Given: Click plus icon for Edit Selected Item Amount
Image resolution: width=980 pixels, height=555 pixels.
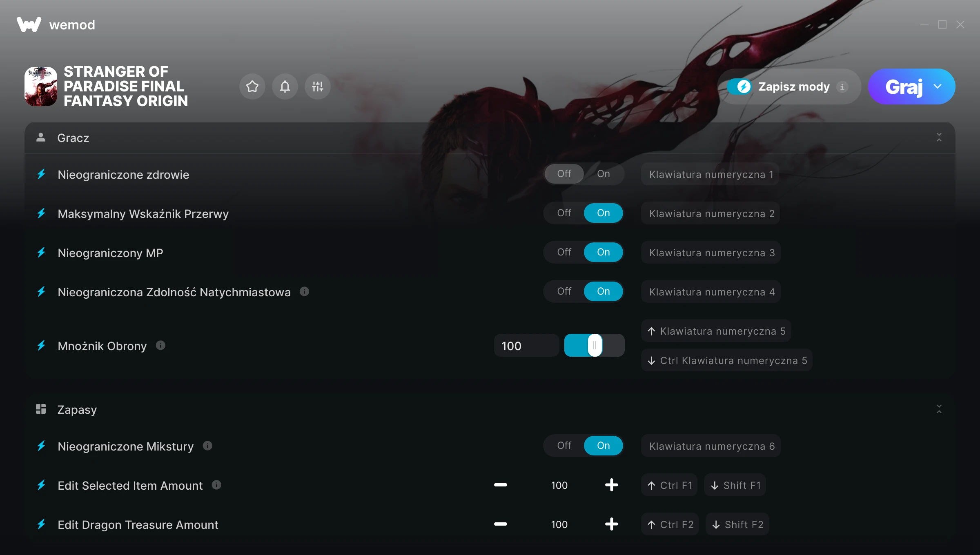Looking at the screenshot, I should [x=611, y=485].
